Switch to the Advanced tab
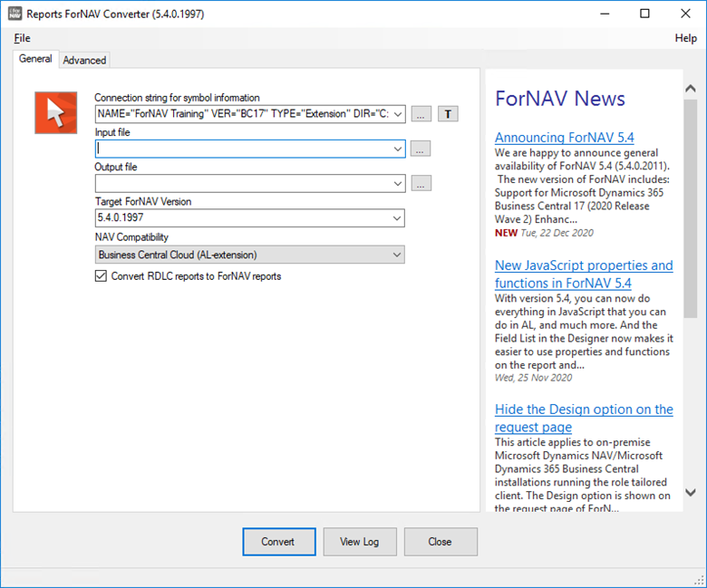Screen dimensions: 707x588 84,60
